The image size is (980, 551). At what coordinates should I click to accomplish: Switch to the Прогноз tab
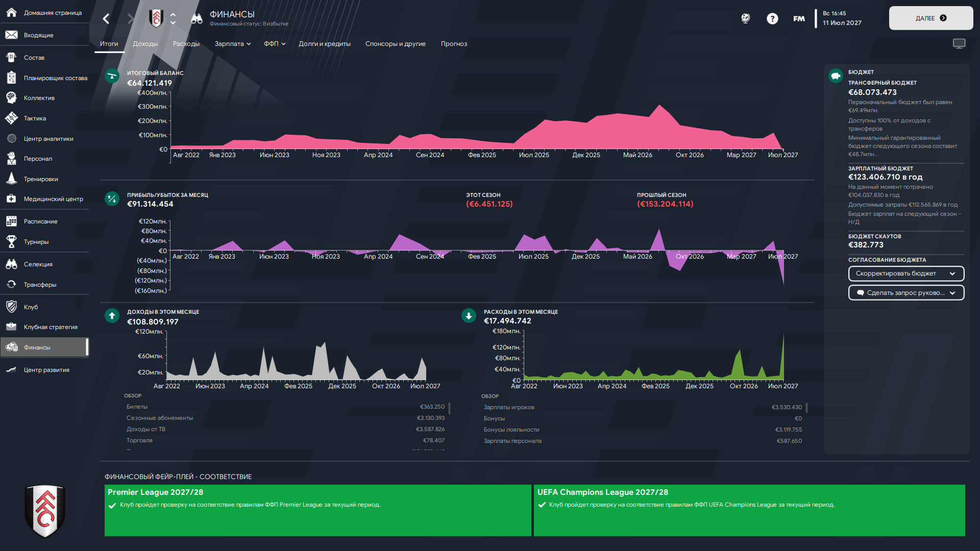pos(454,44)
